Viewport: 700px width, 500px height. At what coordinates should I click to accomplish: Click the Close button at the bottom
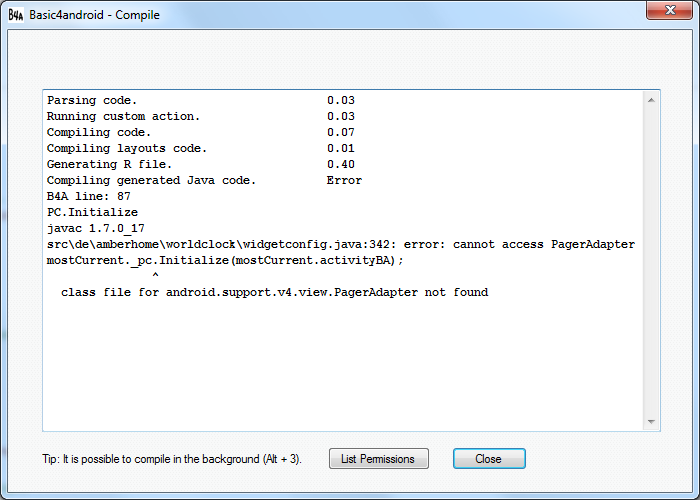click(x=489, y=459)
